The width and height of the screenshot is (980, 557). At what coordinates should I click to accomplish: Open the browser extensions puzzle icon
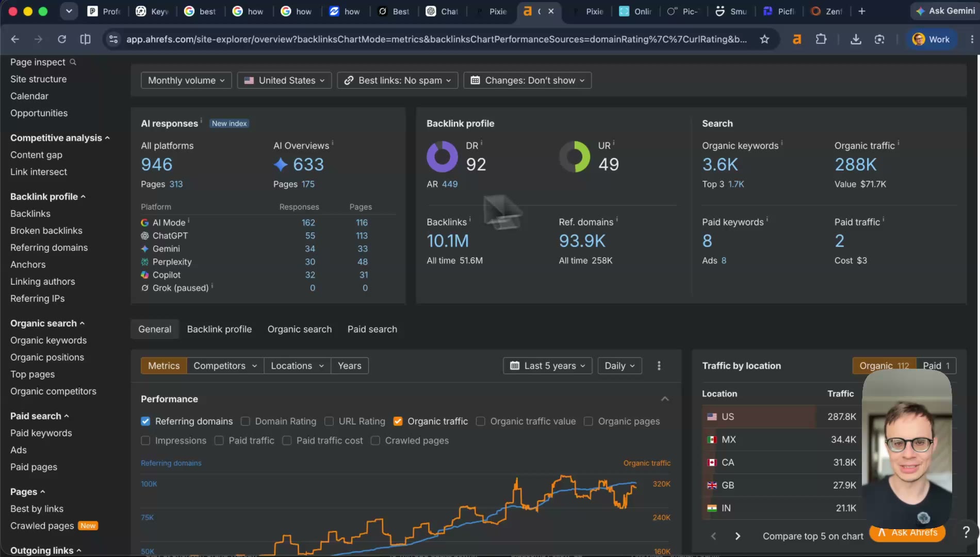(x=821, y=39)
